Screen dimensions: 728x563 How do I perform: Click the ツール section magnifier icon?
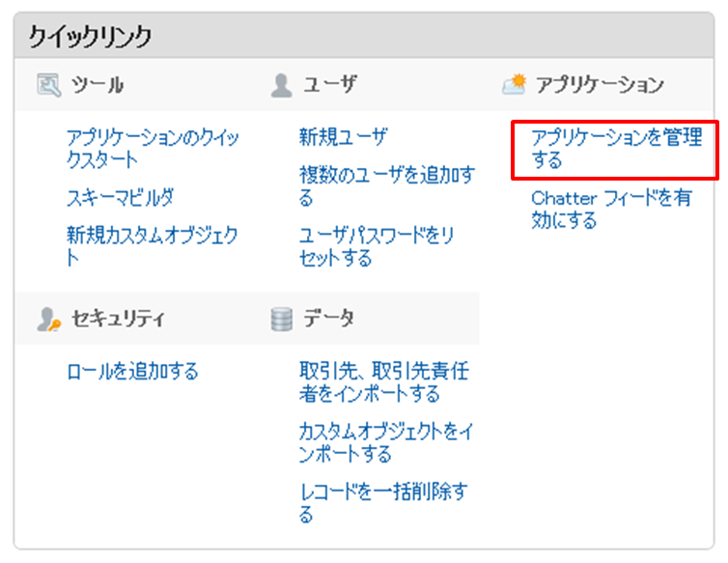[48, 85]
